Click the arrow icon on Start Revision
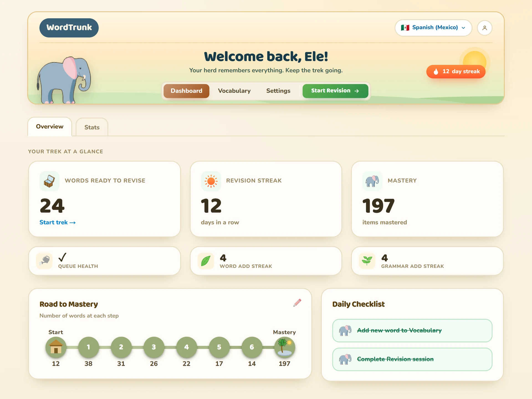 (x=357, y=91)
